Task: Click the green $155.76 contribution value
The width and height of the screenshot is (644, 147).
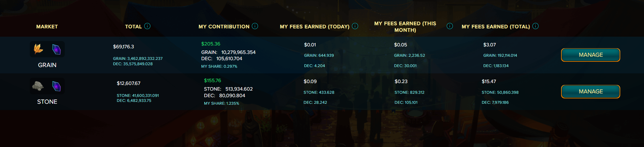Action: (213, 81)
